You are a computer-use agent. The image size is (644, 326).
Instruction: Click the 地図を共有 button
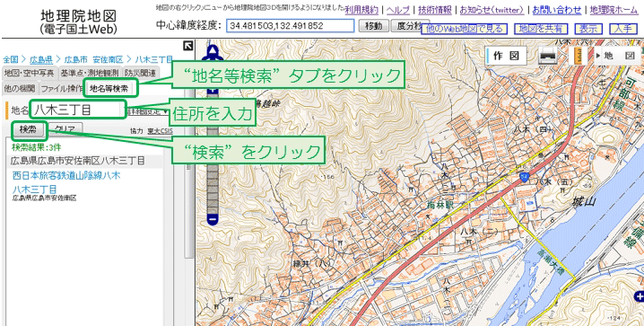tap(541, 29)
